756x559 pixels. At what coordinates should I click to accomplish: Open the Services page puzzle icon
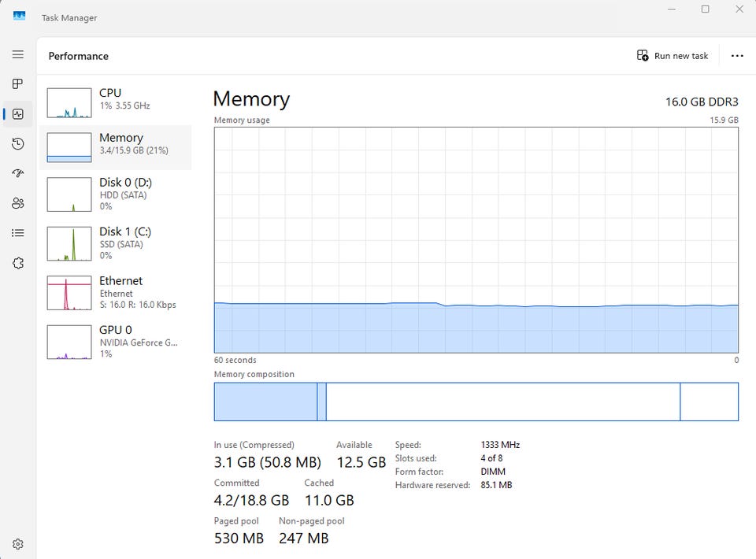pyautogui.click(x=18, y=263)
